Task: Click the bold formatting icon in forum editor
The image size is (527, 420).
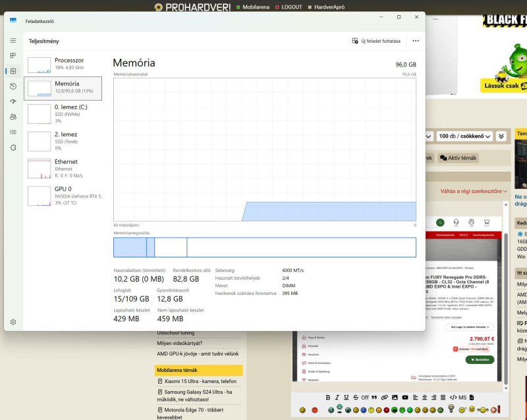Action: point(327,398)
